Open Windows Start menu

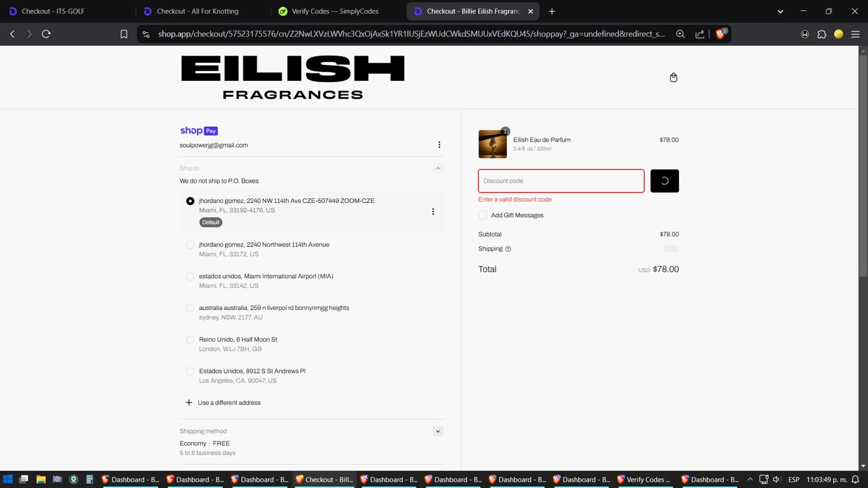(x=8, y=479)
